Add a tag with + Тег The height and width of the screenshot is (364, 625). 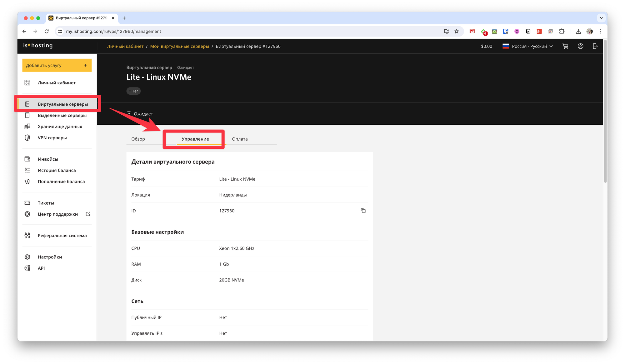click(133, 91)
